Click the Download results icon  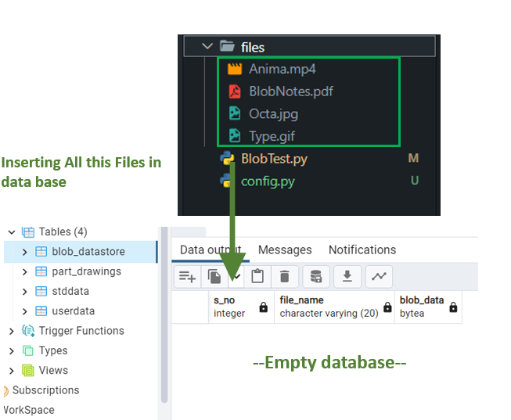tap(347, 277)
